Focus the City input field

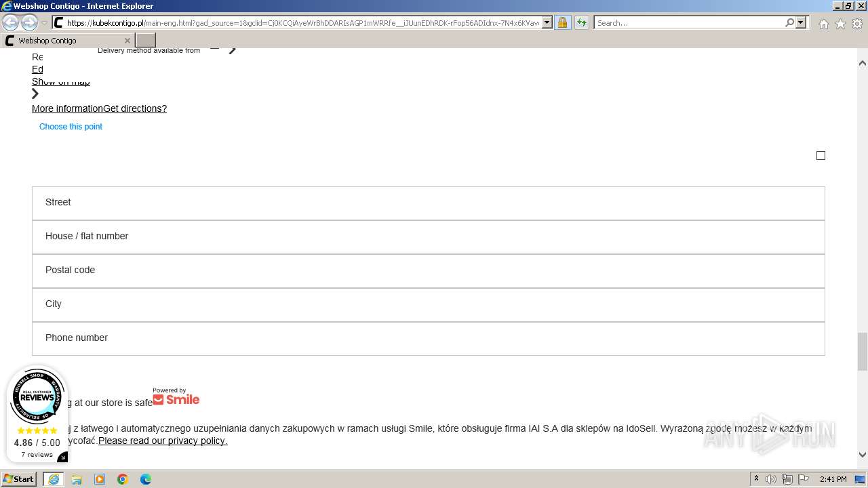click(x=429, y=305)
